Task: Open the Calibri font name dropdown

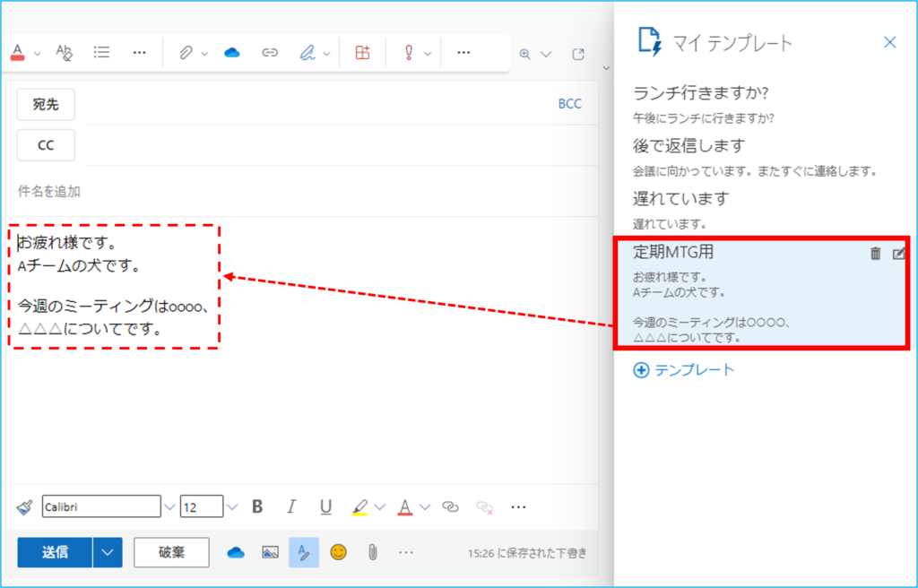Action: (x=169, y=507)
